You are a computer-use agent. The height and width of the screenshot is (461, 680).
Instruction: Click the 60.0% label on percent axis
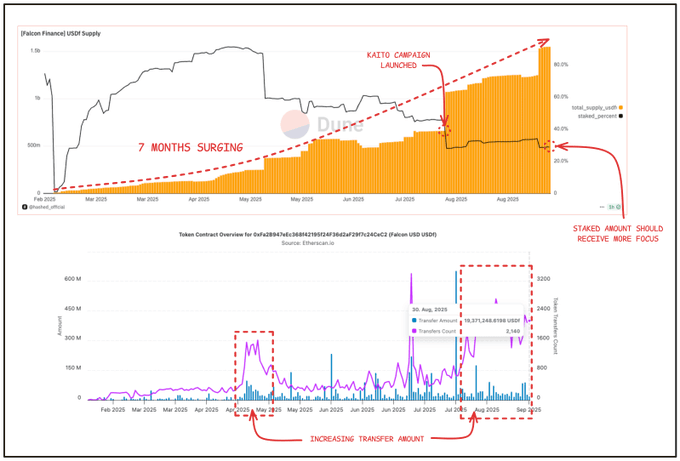[x=561, y=97]
